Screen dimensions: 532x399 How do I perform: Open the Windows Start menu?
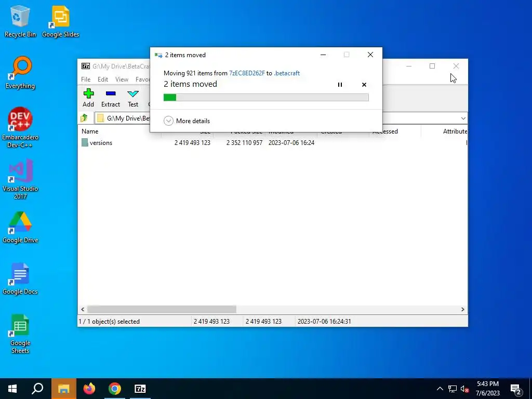click(x=12, y=389)
